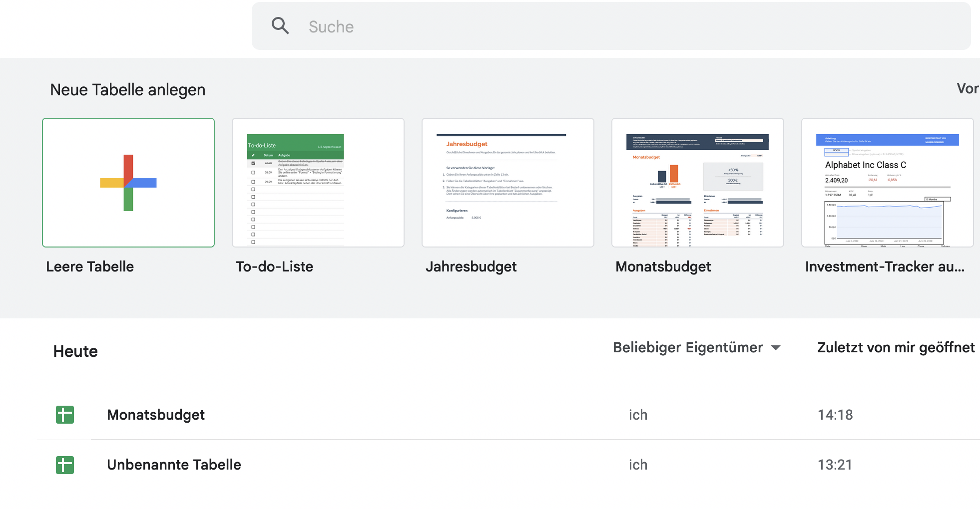Open the Monatsbudget template thumbnail

tap(698, 183)
